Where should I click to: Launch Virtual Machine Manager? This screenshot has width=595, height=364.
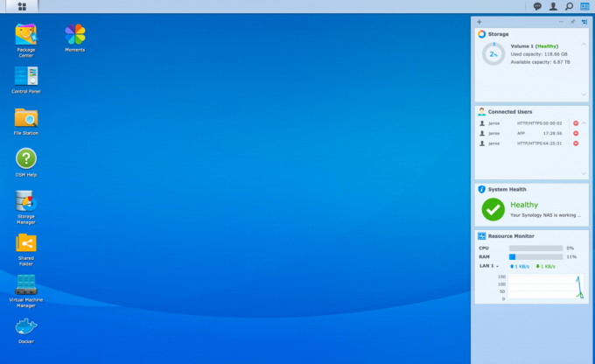(x=25, y=284)
